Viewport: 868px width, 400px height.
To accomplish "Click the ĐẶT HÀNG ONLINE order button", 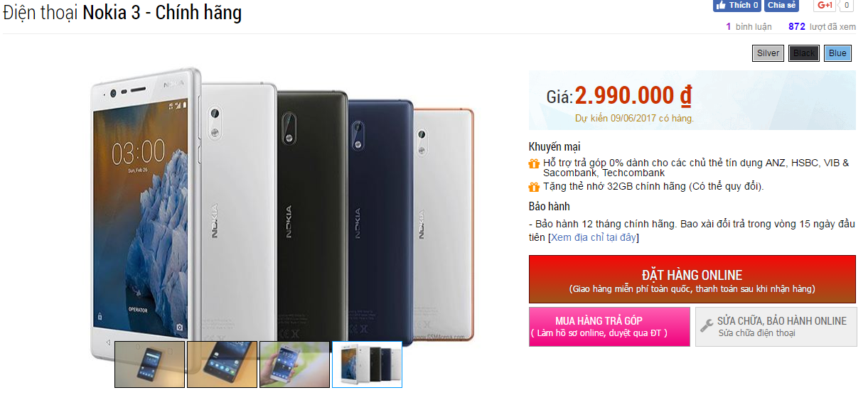I will point(692,279).
